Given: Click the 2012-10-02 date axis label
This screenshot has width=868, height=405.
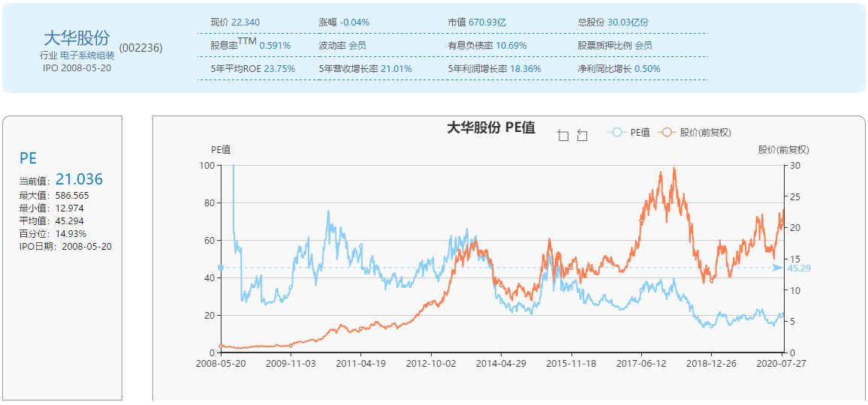Looking at the screenshot, I should (x=431, y=364).
